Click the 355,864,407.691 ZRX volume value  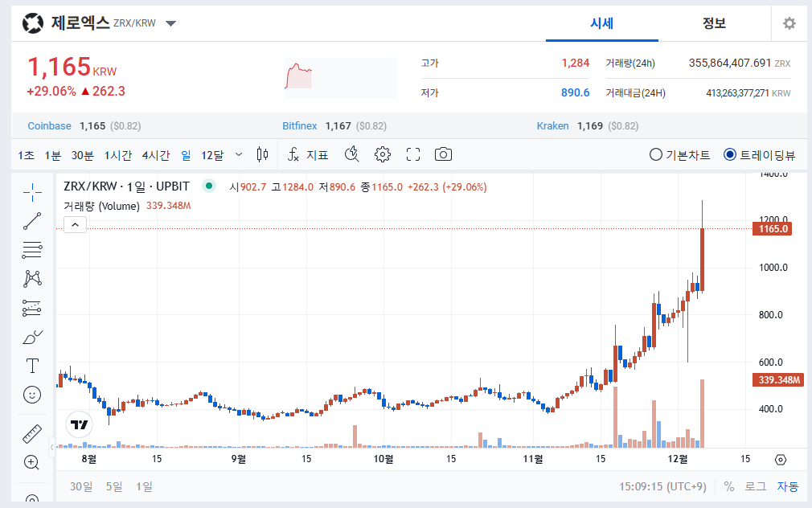click(740, 63)
